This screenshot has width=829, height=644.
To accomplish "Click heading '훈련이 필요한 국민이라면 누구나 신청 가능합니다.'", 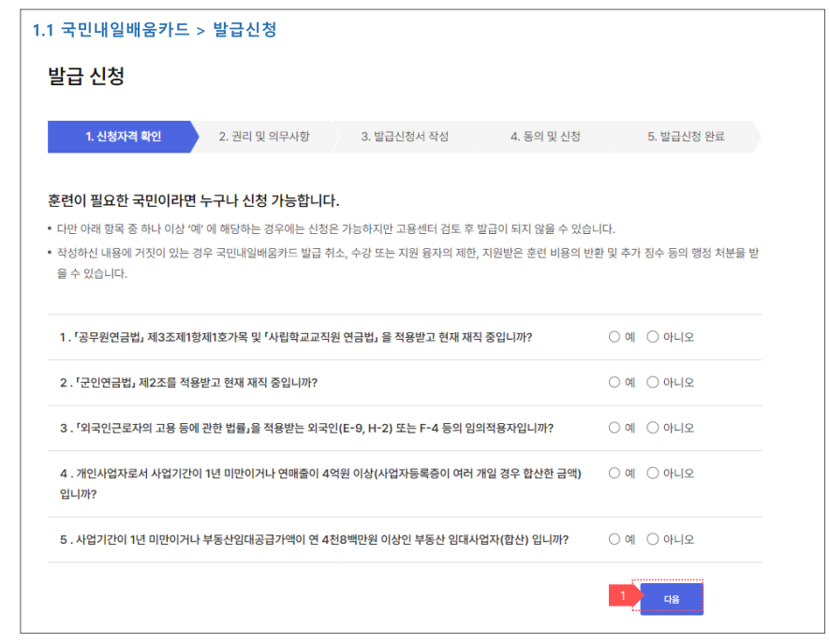I will tap(194, 200).
